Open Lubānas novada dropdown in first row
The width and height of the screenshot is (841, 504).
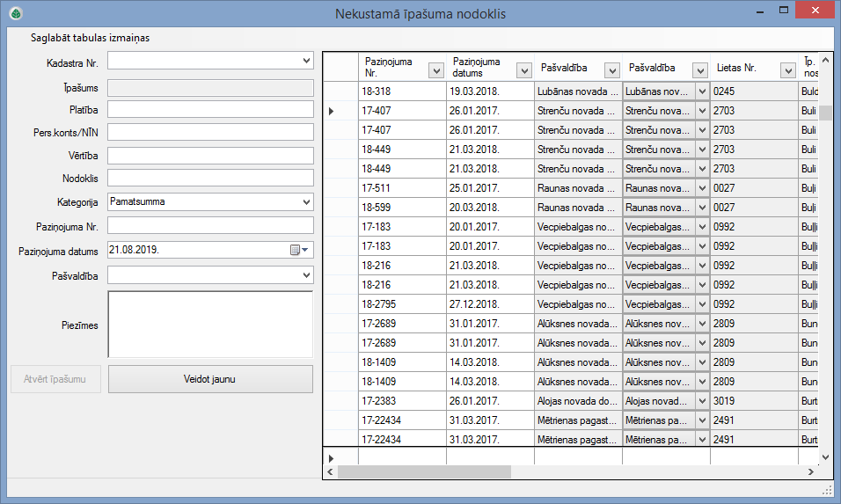[x=701, y=91]
